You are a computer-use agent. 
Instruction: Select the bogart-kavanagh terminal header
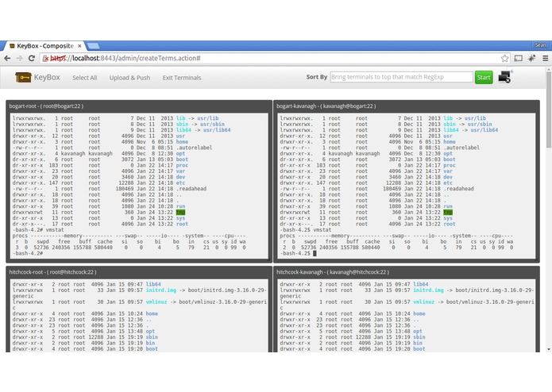pyautogui.click(x=406, y=106)
